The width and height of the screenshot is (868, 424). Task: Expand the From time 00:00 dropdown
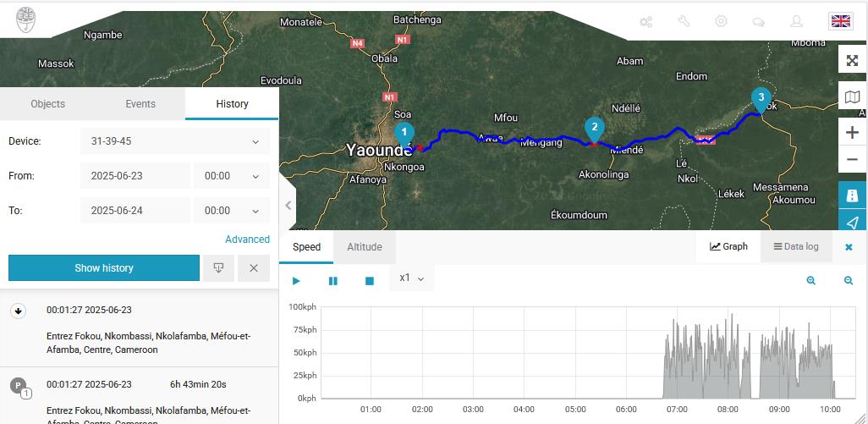(x=231, y=176)
